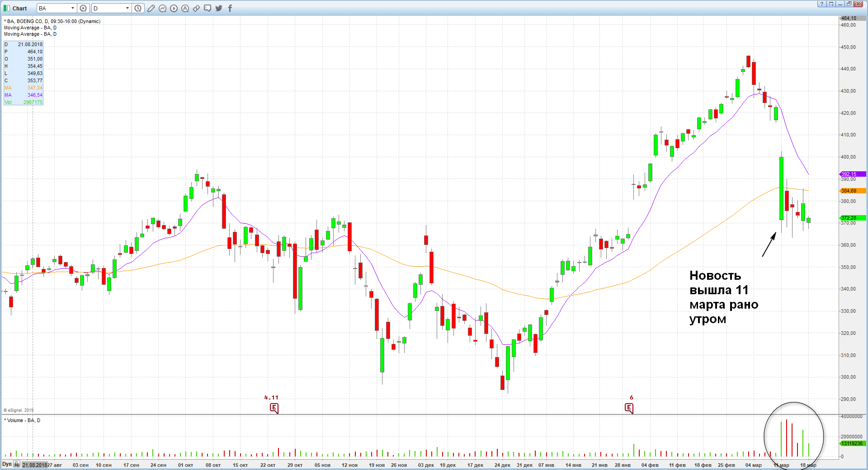
Task: Click the orange 384,69 moving average label
Action: click(x=852, y=191)
